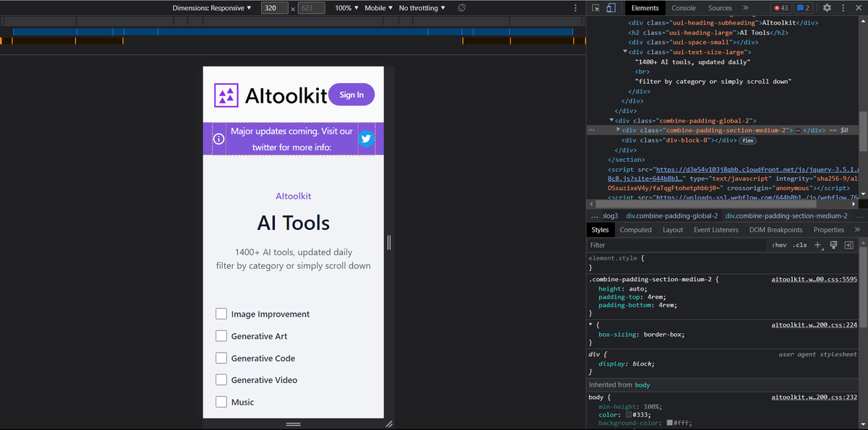Collapse the combine-padding-global-2 div node

pos(612,121)
